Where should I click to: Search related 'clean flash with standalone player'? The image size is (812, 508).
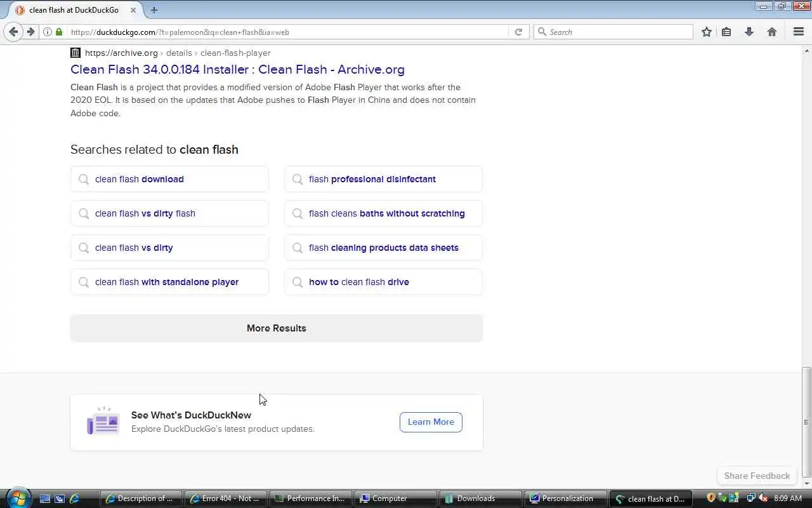click(x=169, y=282)
